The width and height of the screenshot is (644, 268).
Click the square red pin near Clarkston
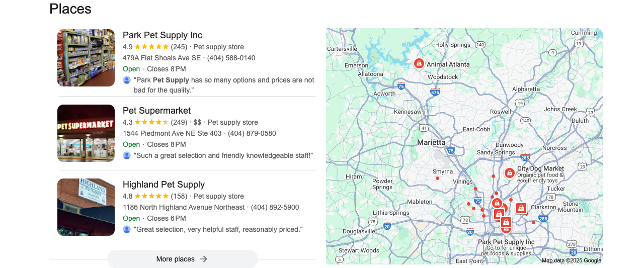click(521, 208)
